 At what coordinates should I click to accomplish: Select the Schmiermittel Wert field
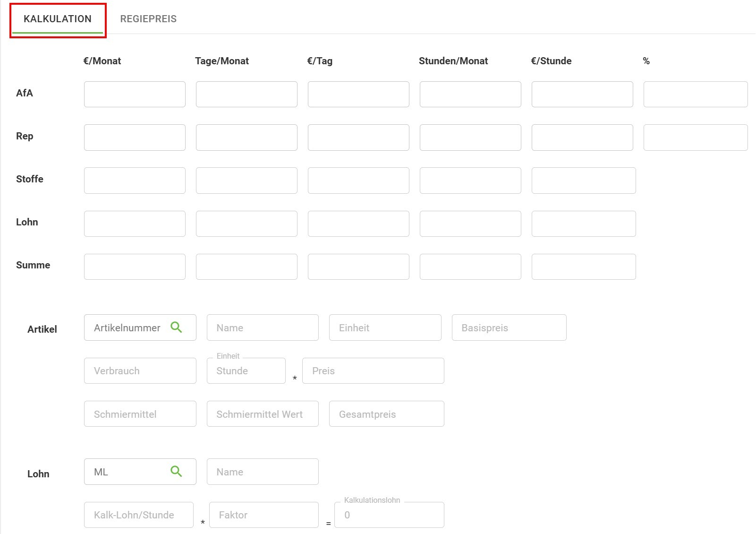263,414
